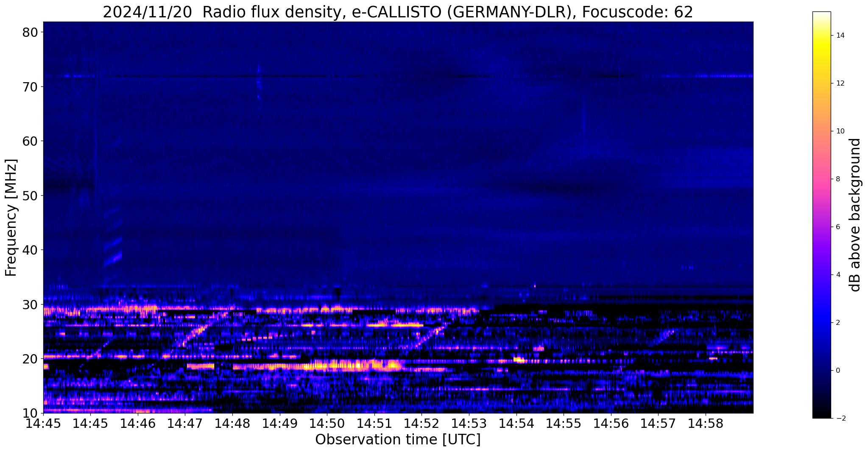Click the colorbar tick labeled 2
This screenshot has height=452, width=868.
[837, 323]
